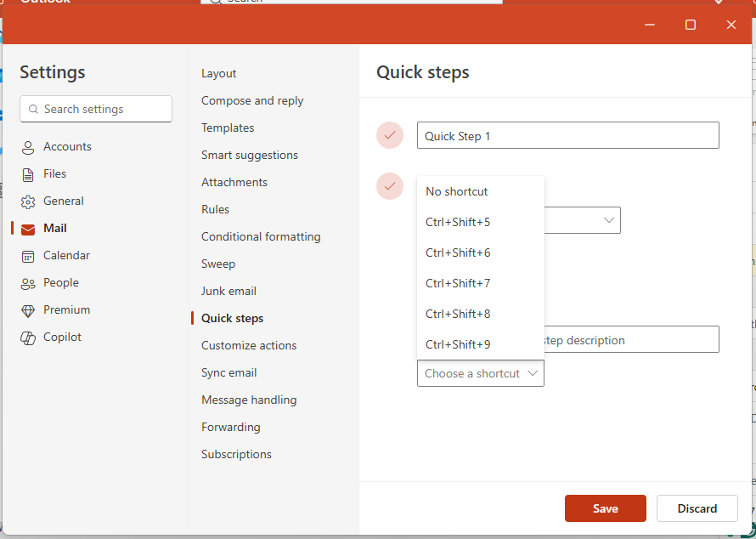The image size is (756, 539).
Task: Choose Ctrl+Shift+5 shortcut option
Action: [x=481, y=222]
